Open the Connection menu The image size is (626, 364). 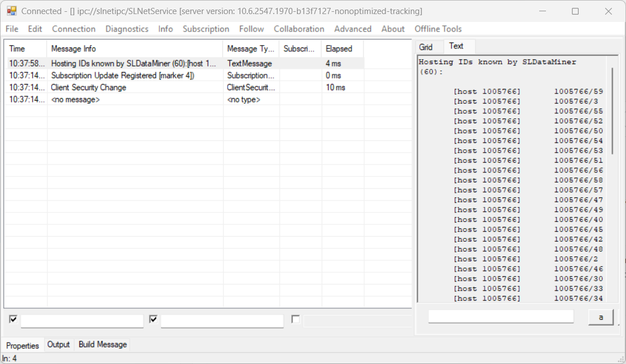click(73, 29)
